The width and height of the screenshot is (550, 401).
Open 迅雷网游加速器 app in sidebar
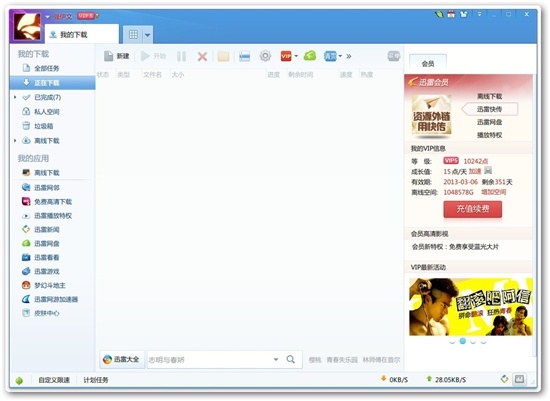[x=53, y=299]
